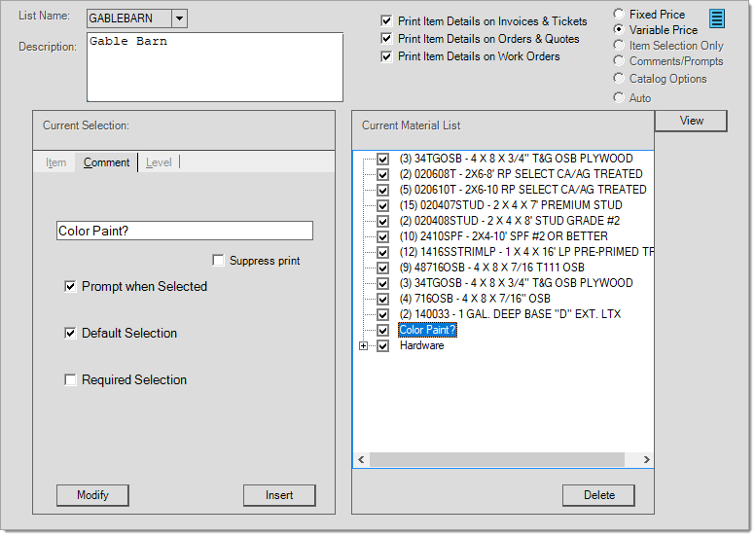Click the material list scroll right arrow
The image size is (756, 537).
click(x=646, y=460)
